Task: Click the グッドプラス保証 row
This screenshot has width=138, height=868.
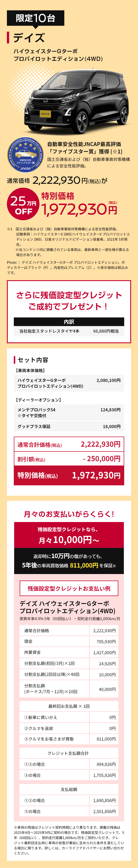Action: point(69,426)
